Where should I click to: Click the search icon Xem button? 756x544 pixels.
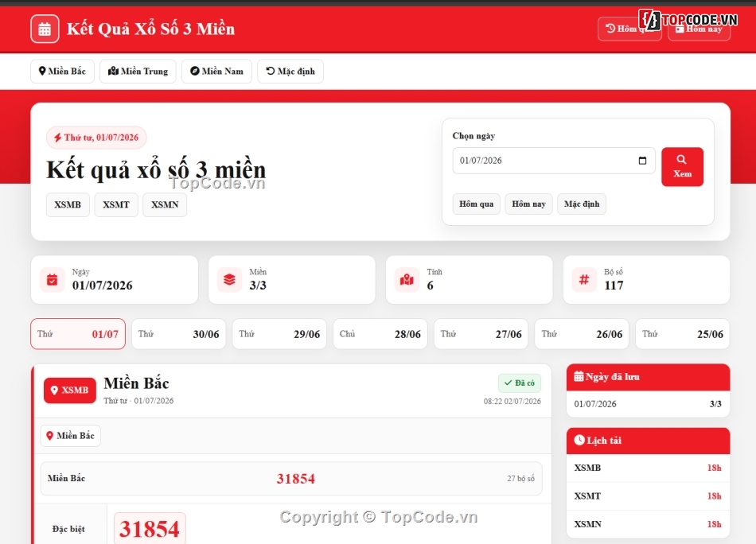[x=682, y=167]
